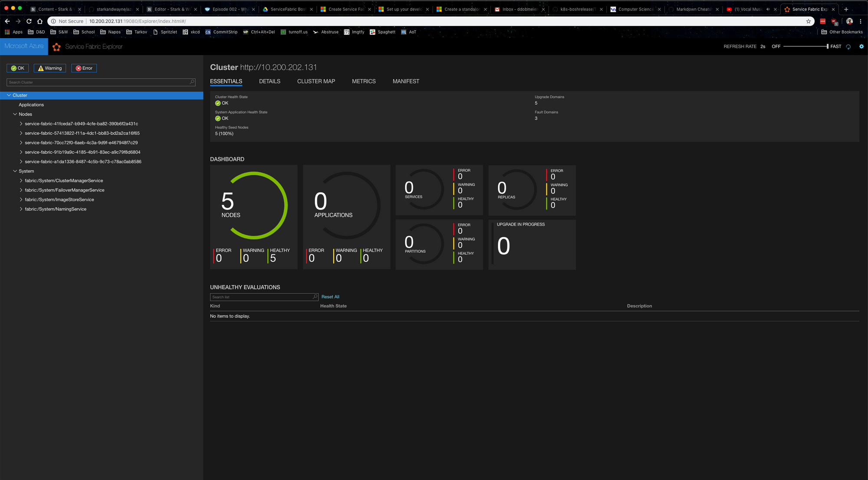
Task: Collapse the System tree group
Action: [15, 171]
